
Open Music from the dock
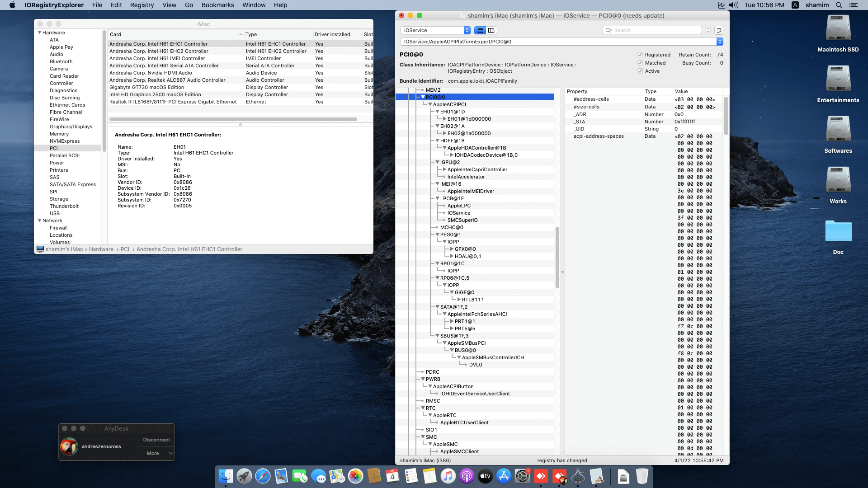[x=448, y=476]
